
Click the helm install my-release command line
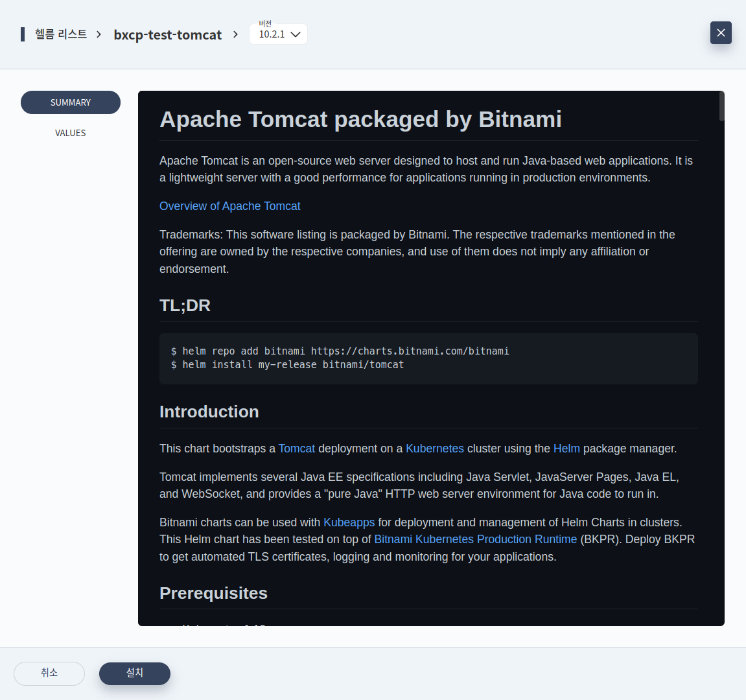(287, 365)
